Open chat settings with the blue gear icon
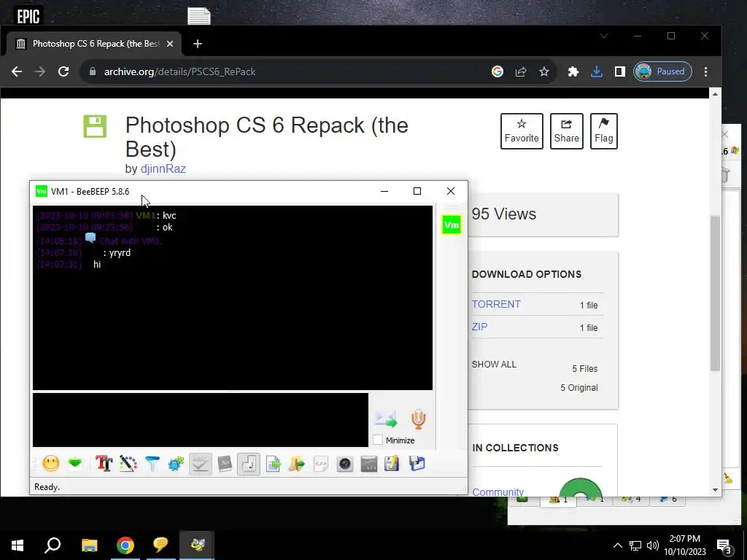Screen dimensions: 747x560 [x=176, y=463]
